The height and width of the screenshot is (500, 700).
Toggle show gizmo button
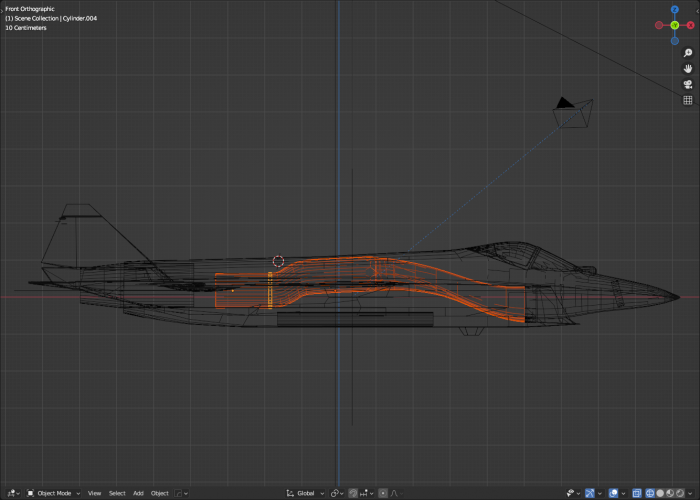coord(590,493)
